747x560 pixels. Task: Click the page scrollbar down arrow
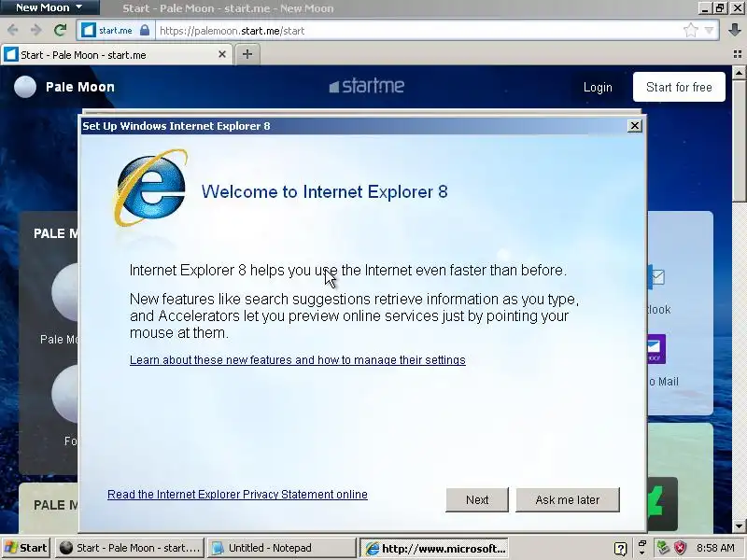pyautogui.click(x=739, y=526)
